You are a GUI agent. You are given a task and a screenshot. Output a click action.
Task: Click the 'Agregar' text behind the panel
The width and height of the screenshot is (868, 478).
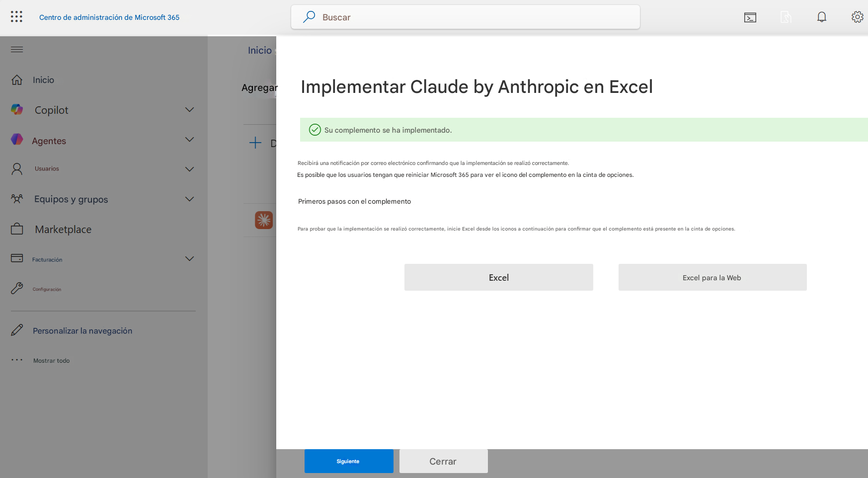pos(259,87)
